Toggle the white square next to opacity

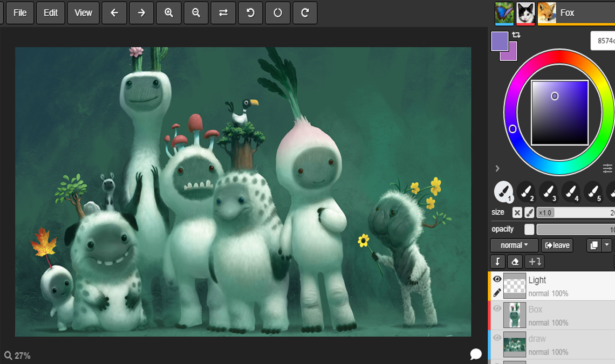(x=529, y=229)
